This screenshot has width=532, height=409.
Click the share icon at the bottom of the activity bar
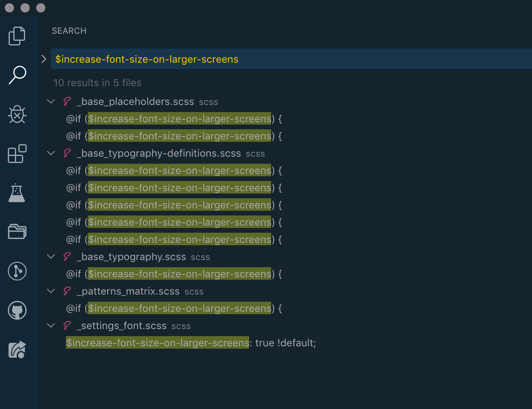[17, 349]
